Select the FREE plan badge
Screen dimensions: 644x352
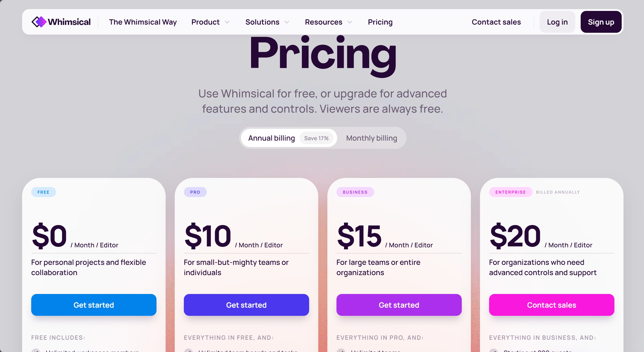pyautogui.click(x=43, y=192)
